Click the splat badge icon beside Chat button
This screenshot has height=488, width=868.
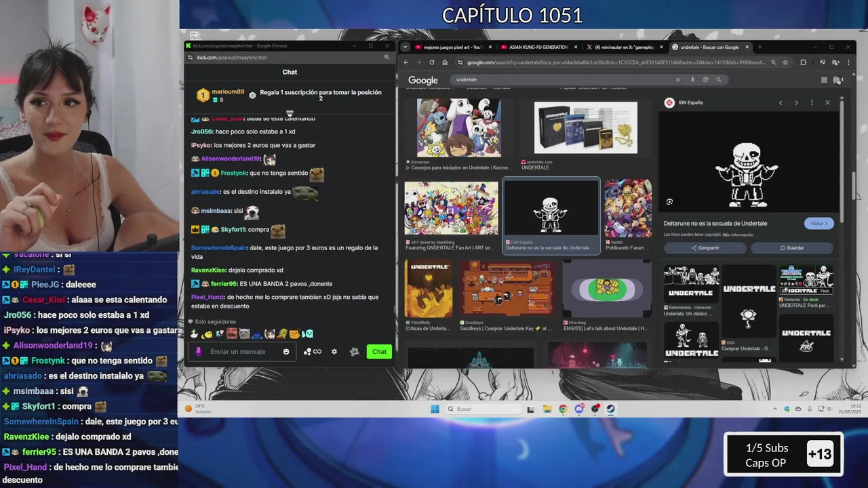coord(354,351)
